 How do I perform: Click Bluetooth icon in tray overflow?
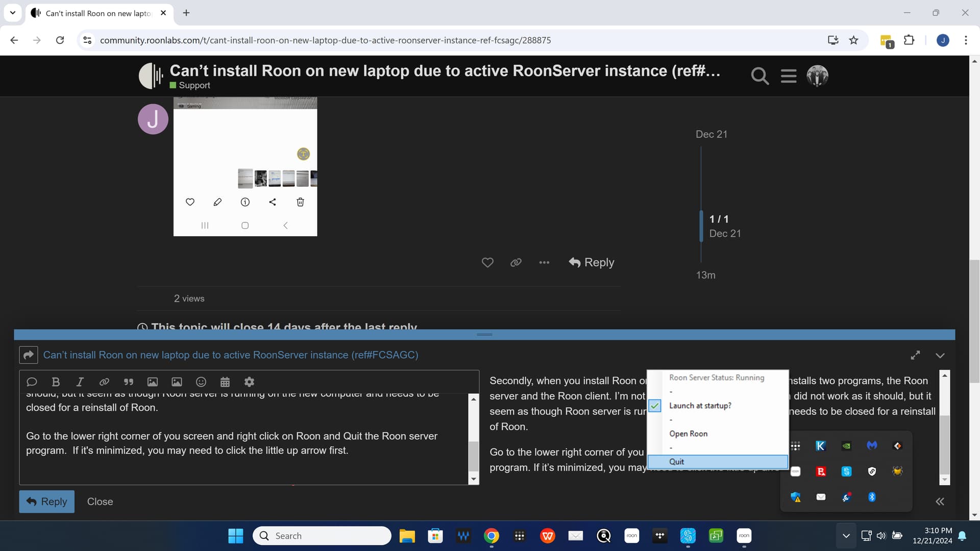(x=872, y=497)
